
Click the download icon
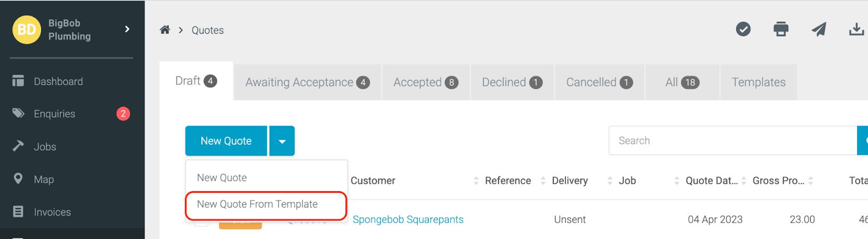pos(857,29)
